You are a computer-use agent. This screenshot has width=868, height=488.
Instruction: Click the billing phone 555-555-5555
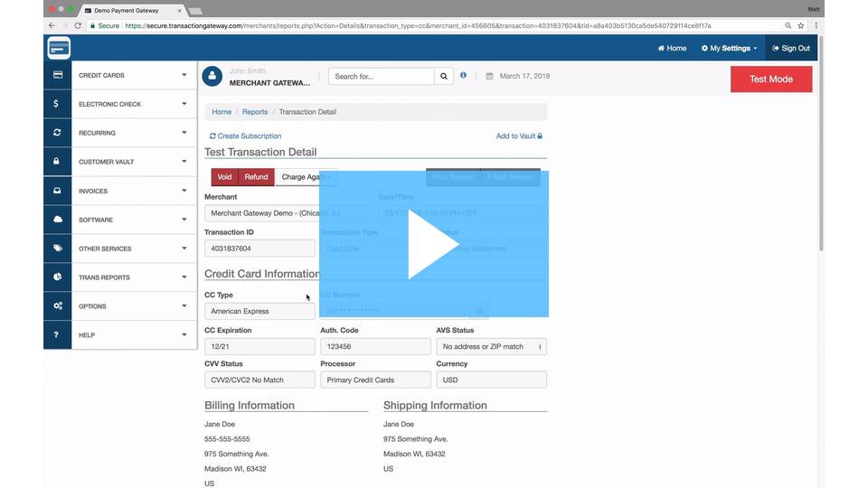click(227, 439)
